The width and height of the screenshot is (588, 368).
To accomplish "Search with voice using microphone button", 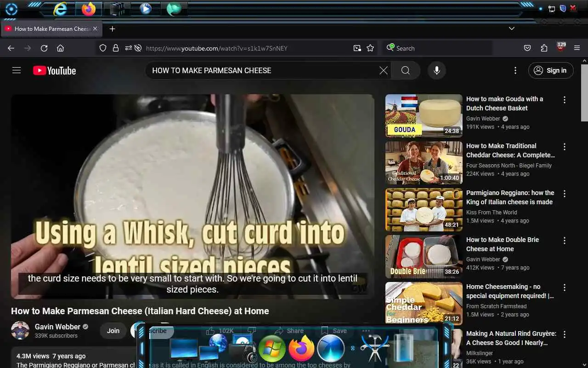I will [x=437, y=70].
